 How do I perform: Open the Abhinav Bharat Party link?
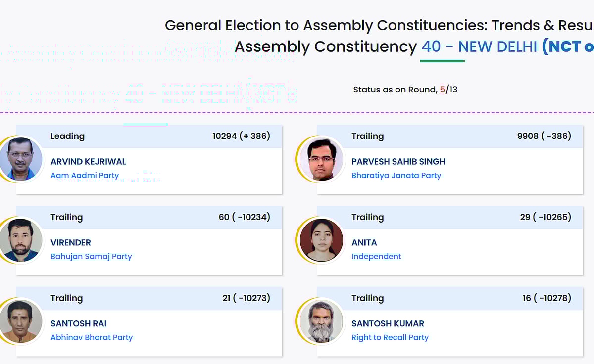[92, 337]
